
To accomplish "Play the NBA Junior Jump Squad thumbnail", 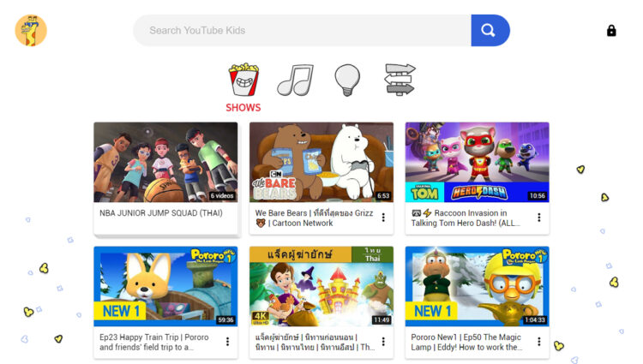I will pos(165,162).
